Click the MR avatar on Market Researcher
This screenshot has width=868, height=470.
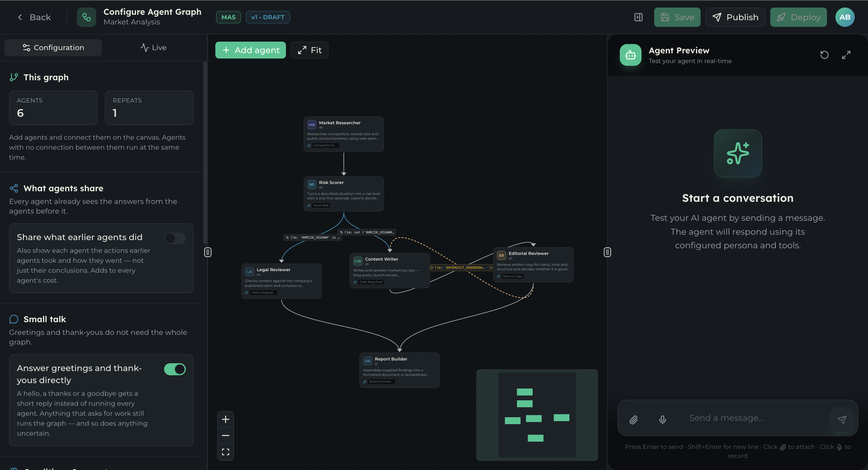312,125
